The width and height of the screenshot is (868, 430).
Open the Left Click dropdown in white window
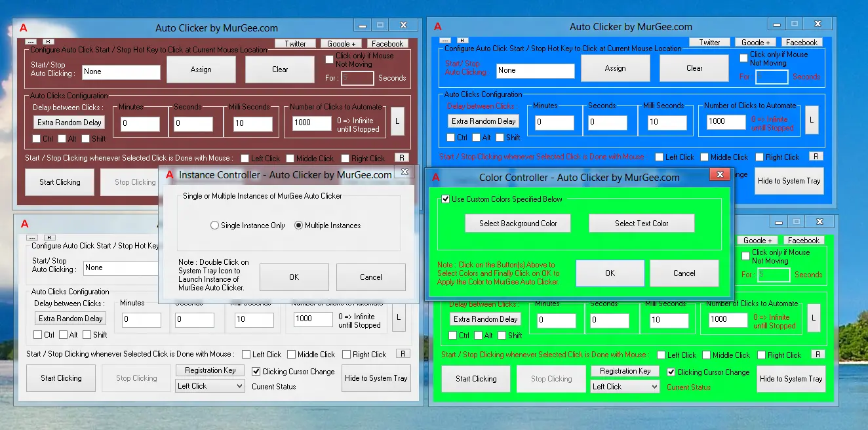(210, 386)
